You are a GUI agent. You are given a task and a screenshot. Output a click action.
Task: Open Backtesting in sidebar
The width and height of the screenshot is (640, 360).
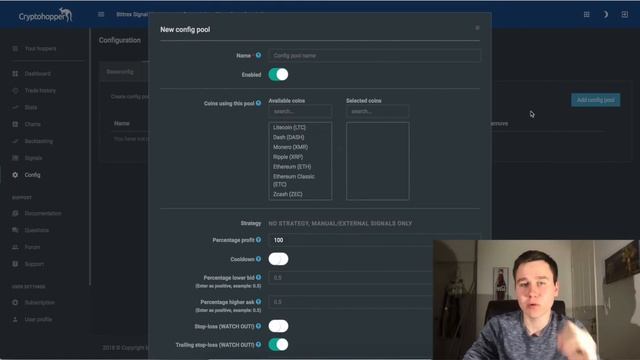(38, 141)
